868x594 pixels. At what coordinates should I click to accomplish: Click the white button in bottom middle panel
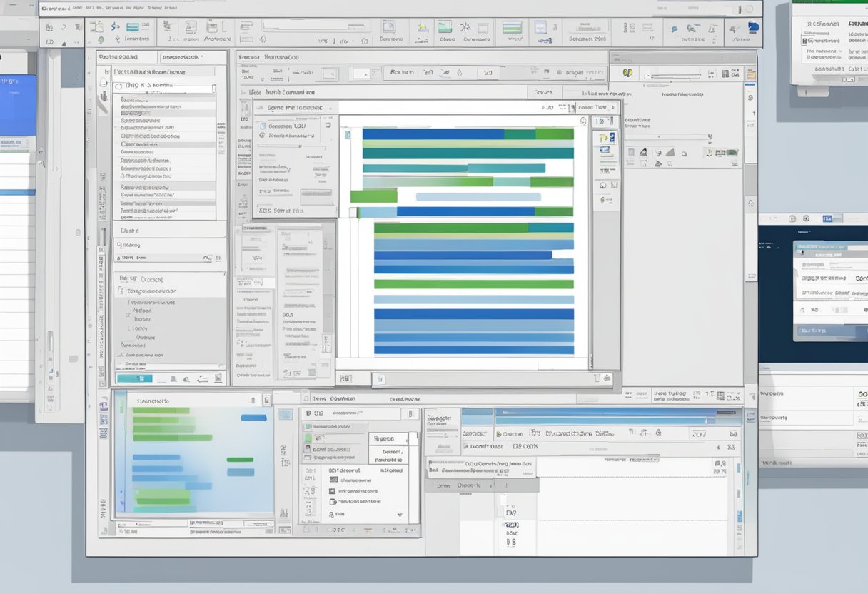coord(388,438)
